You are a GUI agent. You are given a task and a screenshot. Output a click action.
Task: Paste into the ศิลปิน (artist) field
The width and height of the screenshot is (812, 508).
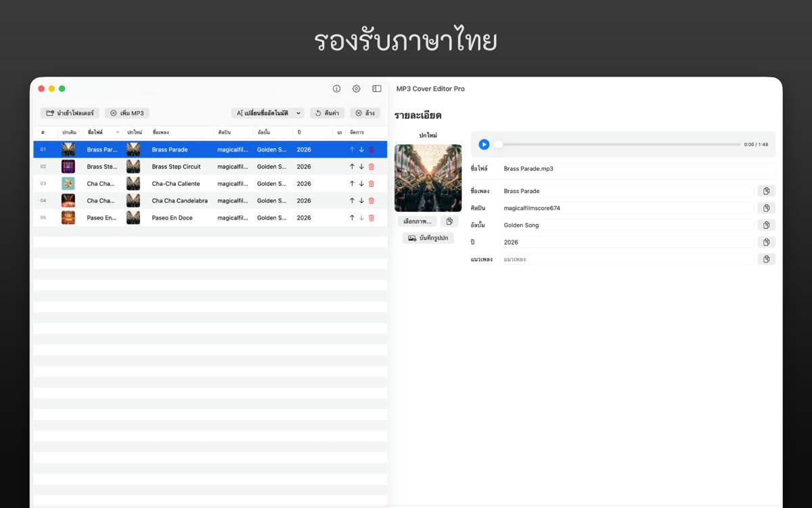tap(767, 208)
